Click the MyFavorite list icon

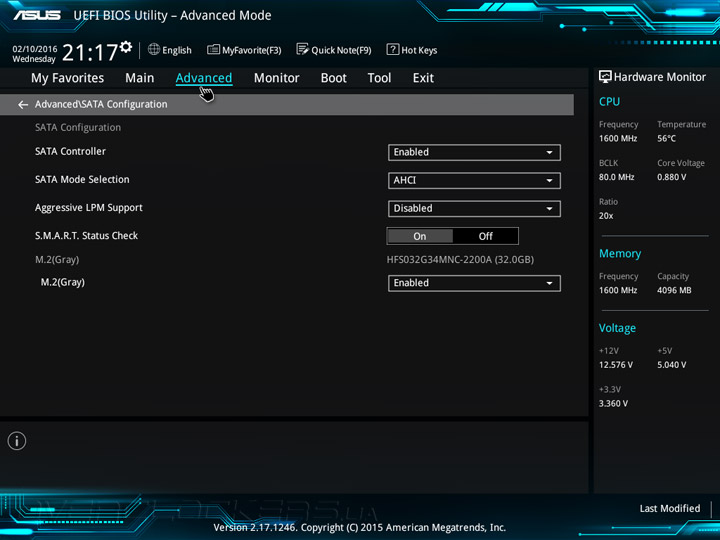(x=213, y=49)
